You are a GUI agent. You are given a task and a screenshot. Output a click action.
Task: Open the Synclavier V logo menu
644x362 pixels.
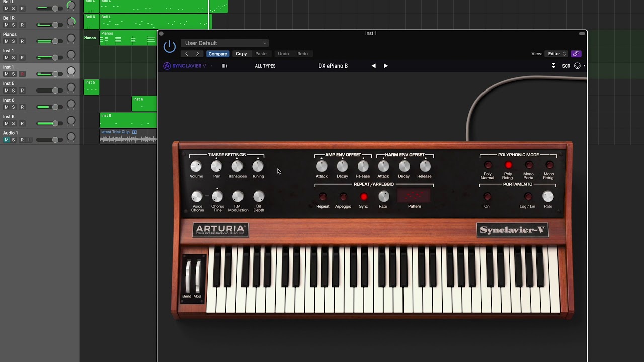pos(185,66)
